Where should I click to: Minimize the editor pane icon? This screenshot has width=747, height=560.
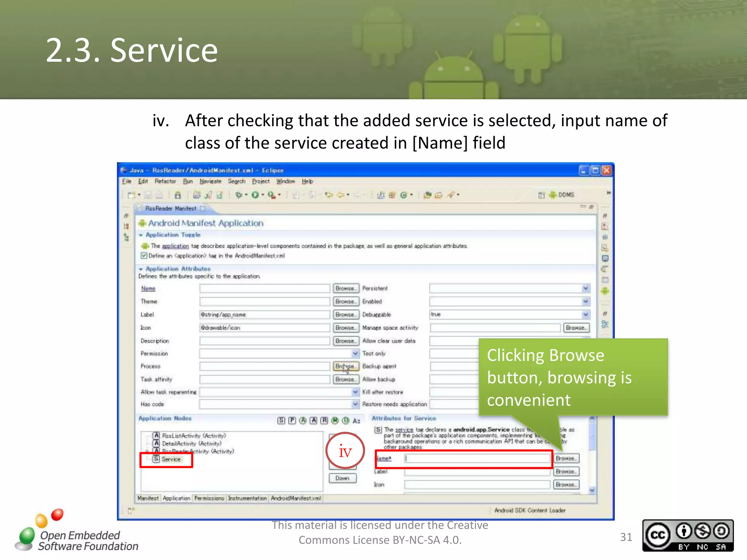tap(583, 207)
